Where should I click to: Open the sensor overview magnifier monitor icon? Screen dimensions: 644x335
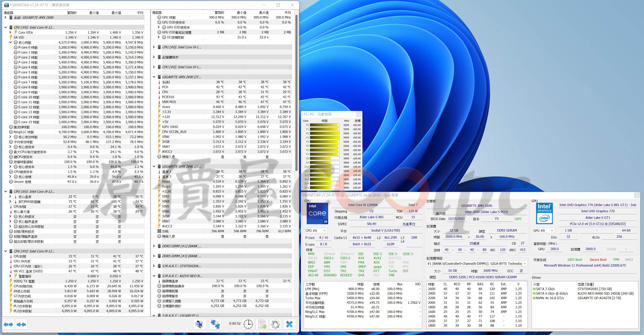199,324
